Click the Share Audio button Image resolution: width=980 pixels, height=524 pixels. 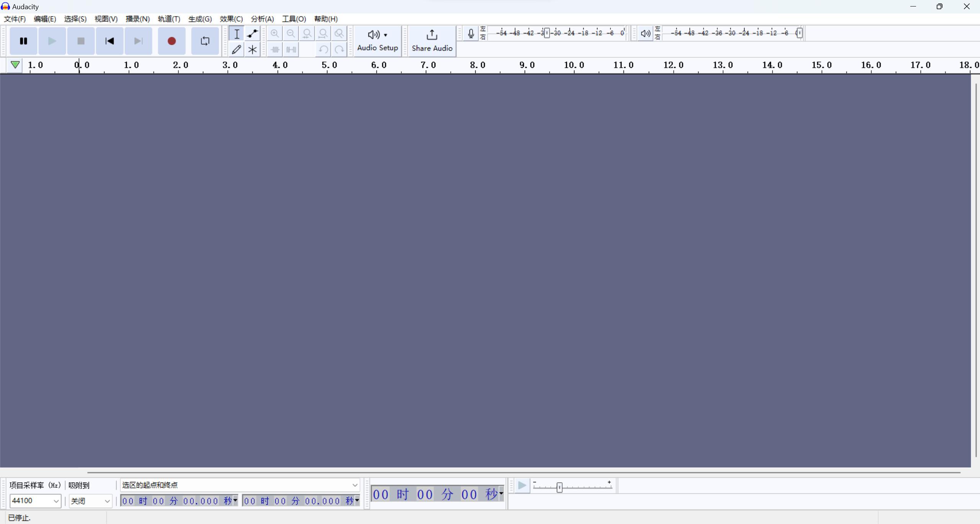click(x=432, y=40)
